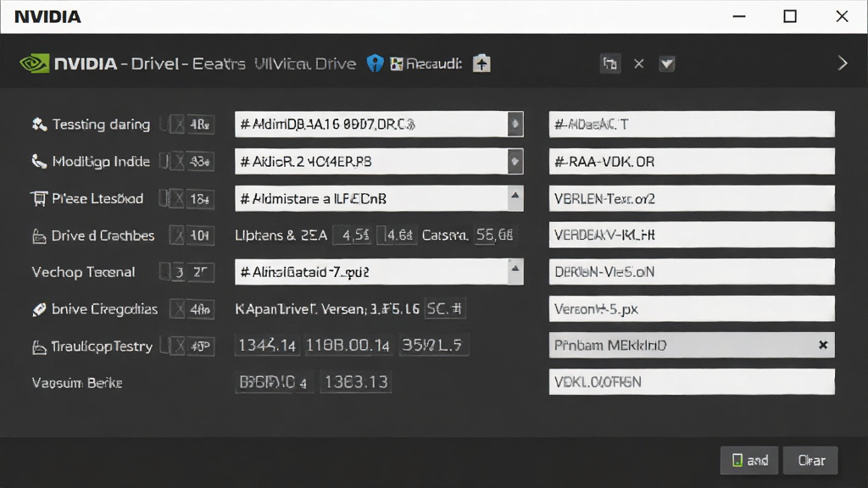
Task: Click the TraulicopTestry row icon
Action: pos(39,347)
